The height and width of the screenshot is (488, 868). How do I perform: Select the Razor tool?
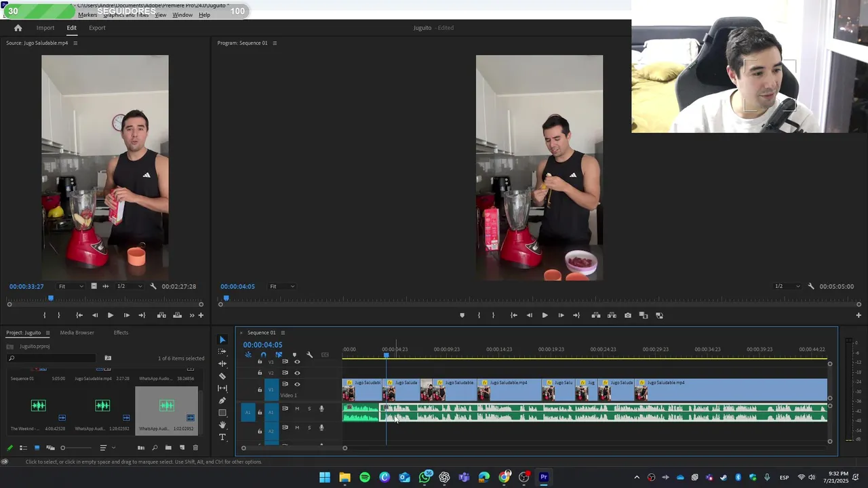click(x=222, y=376)
